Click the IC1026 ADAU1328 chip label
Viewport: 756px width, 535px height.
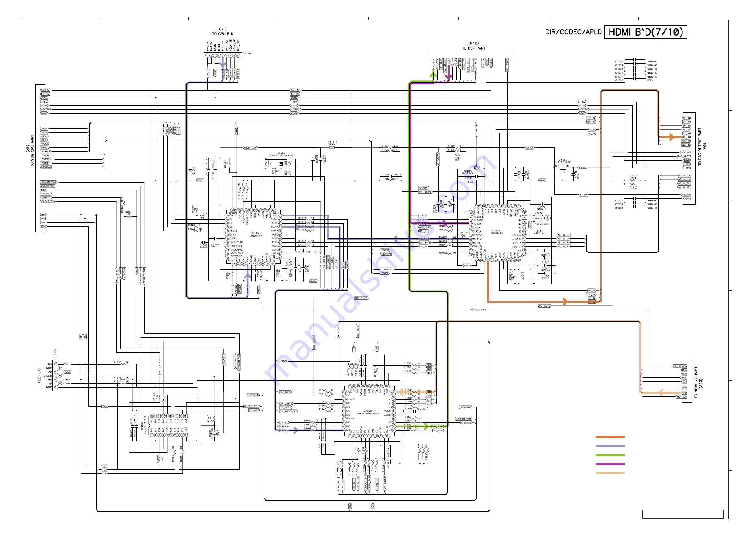497,232
